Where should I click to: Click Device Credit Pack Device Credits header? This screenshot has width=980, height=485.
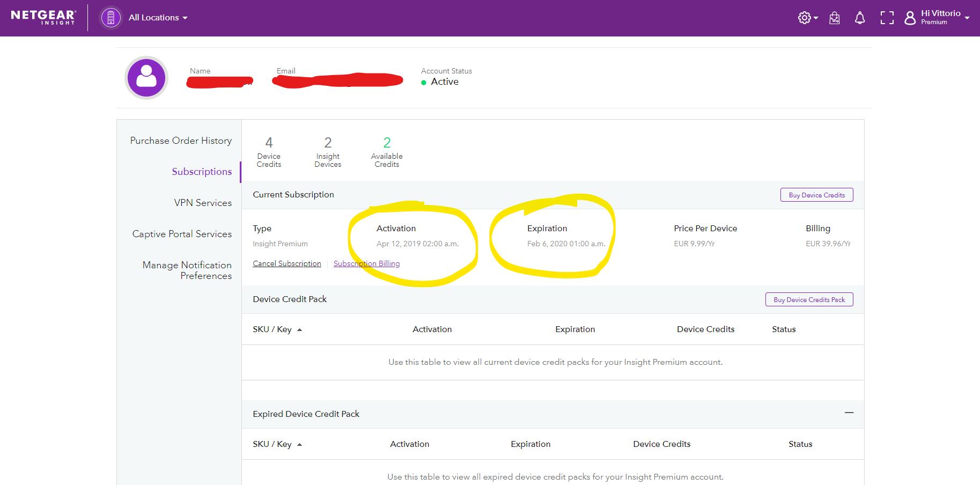[705, 329]
